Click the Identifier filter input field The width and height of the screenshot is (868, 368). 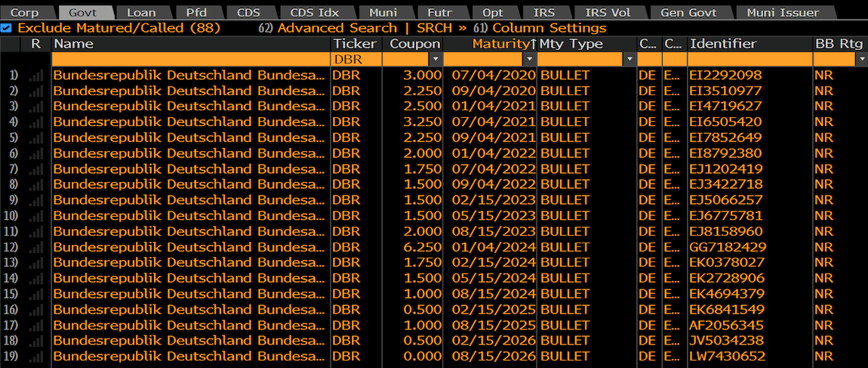pos(750,59)
